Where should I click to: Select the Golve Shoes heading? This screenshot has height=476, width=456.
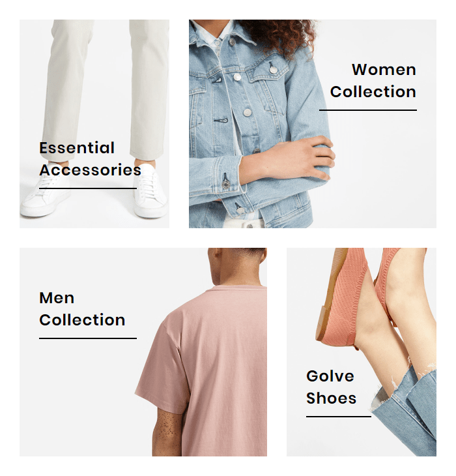coord(331,387)
